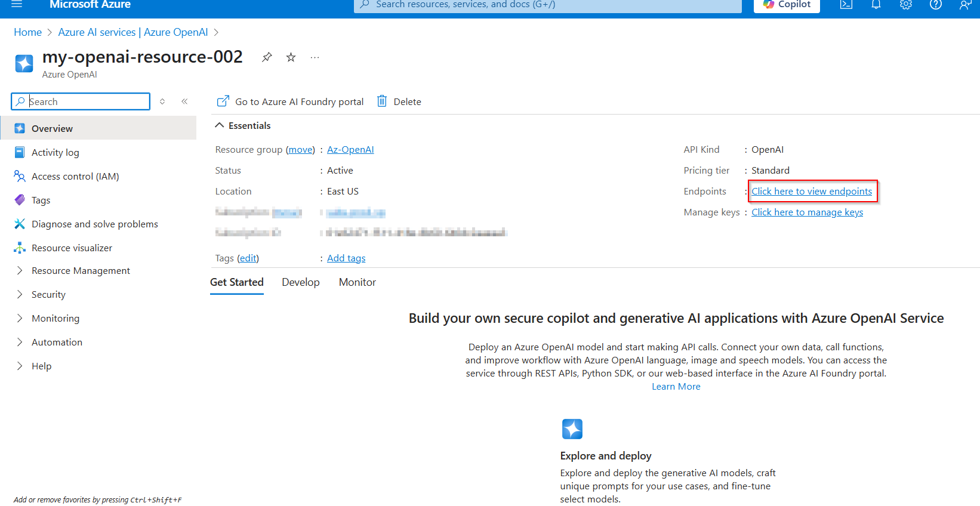The image size is (980, 506).
Task: Open Activity log in the sidebar
Action: point(98,152)
